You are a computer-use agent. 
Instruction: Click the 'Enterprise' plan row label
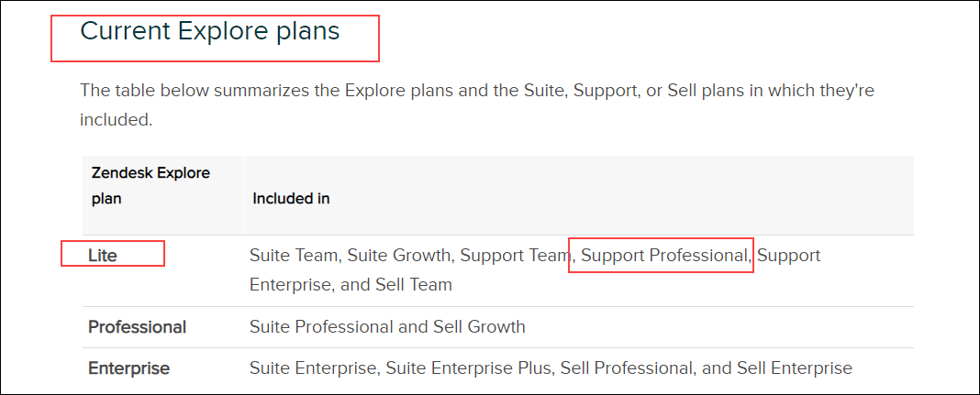click(x=128, y=368)
